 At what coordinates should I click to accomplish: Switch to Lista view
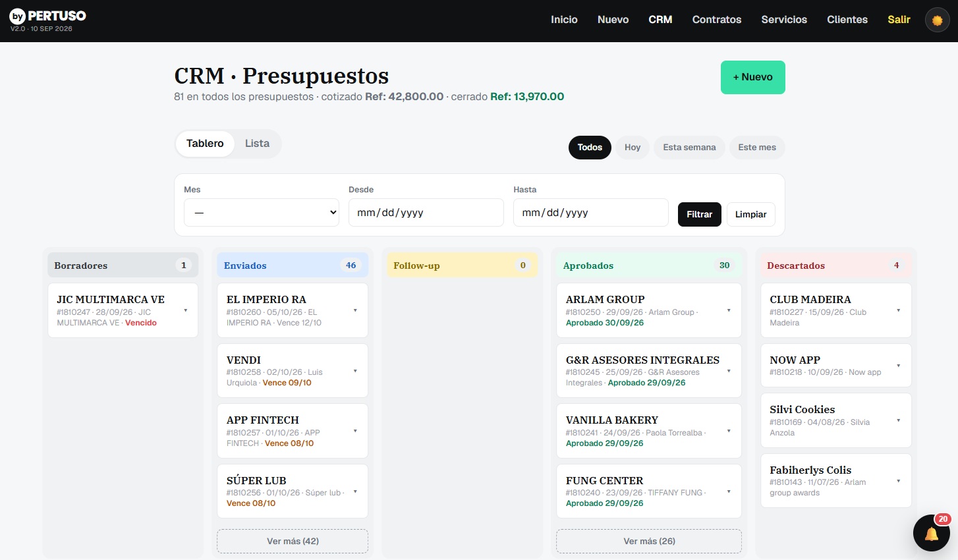tap(257, 144)
